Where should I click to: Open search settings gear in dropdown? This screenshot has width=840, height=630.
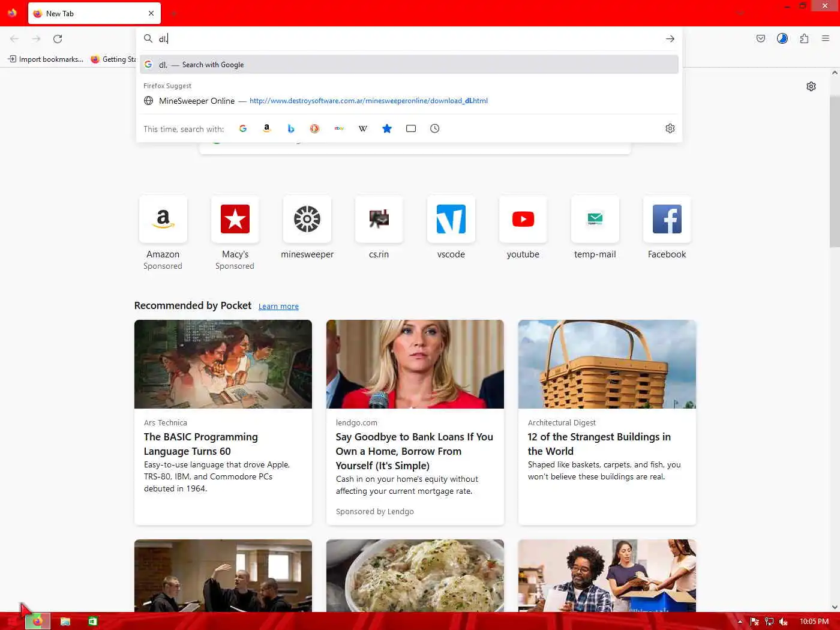click(x=670, y=128)
